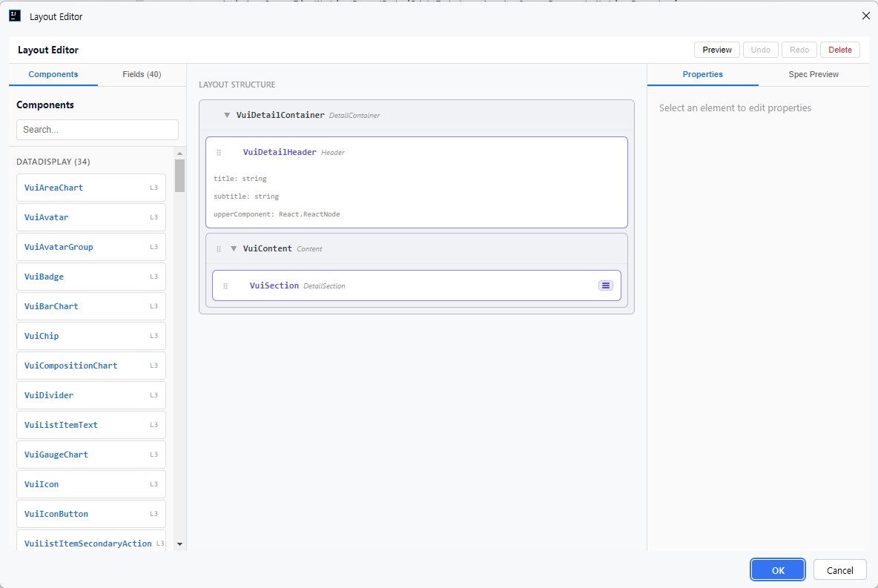The height and width of the screenshot is (588, 878).
Task: Select the VuiIcon component
Action: (91, 484)
